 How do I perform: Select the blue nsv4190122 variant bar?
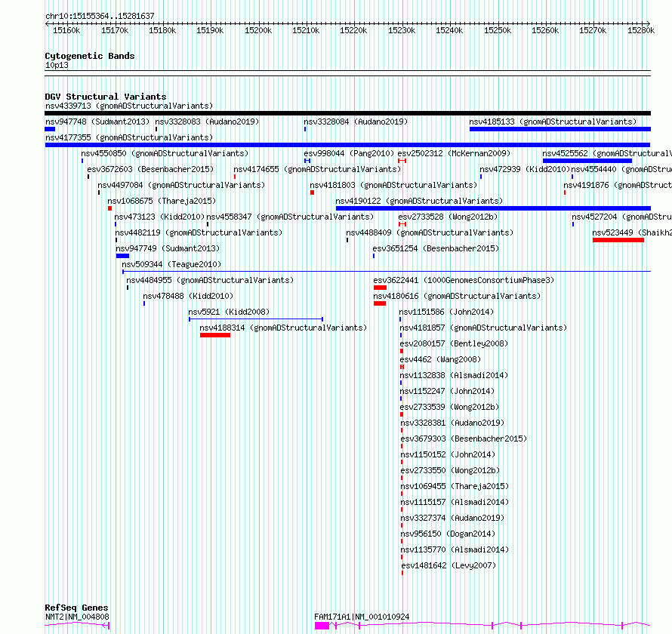(x=493, y=208)
